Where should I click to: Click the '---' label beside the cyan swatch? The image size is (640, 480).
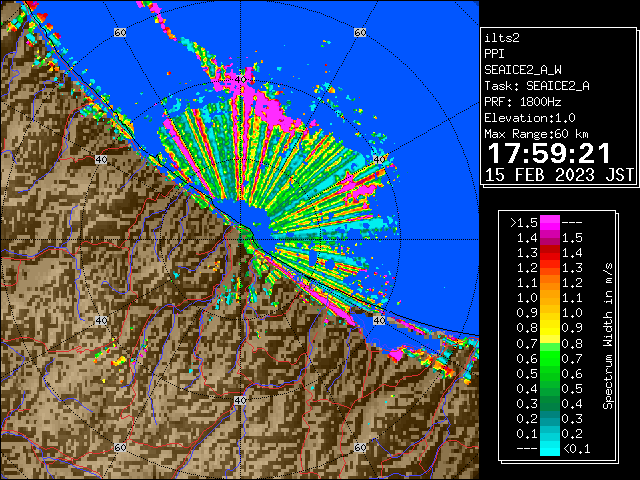tap(527, 449)
